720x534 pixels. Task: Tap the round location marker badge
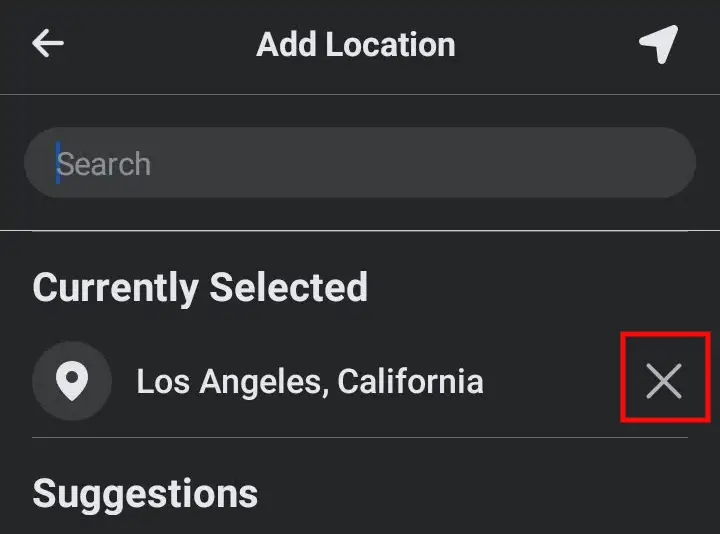click(72, 381)
